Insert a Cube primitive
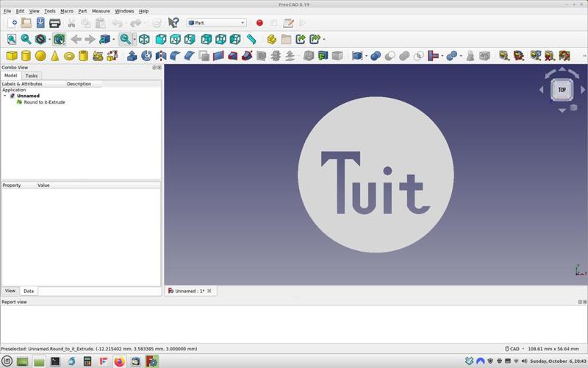Screen dimensions: 588x368 point(12,56)
